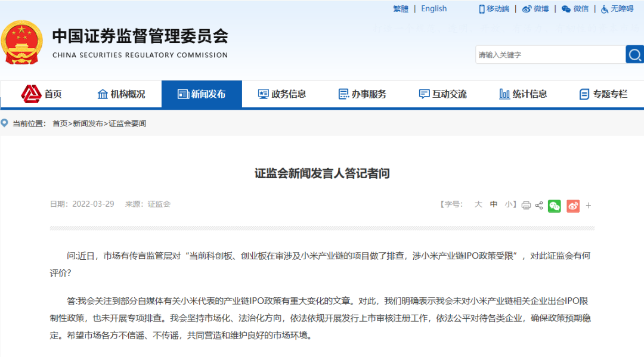Click the date text 2022-03-29

point(93,204)
